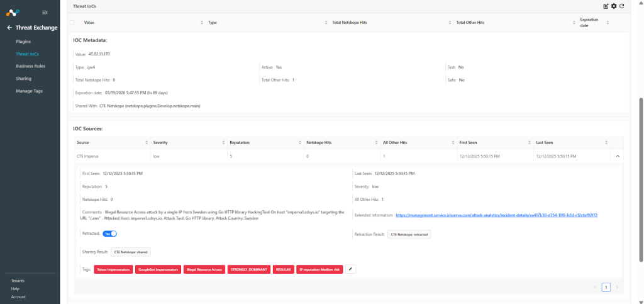Sort IOC Sources by Last Seen
This screenshot has width=644, height=304.
(x=606, y=142)
